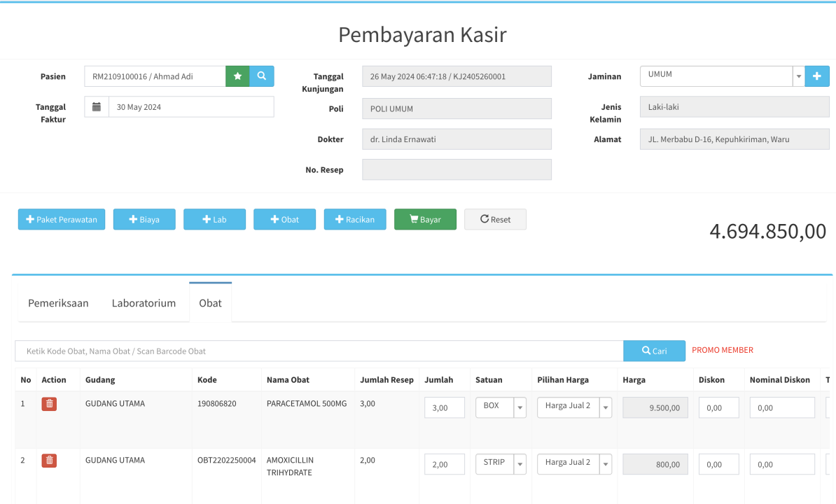
Task: Click the patient search magnifier icon
Action: 262,76
